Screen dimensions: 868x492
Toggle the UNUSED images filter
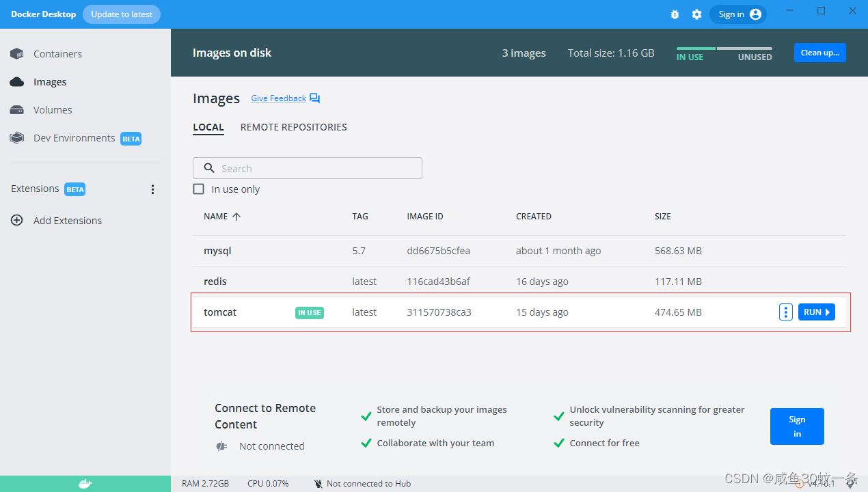pyautogui.click(x=755, y=57)
